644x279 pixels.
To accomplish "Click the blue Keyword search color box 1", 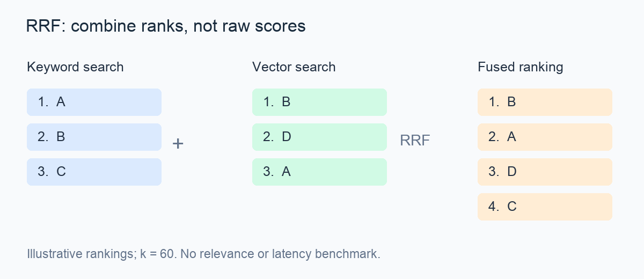I will coord(94,102).
